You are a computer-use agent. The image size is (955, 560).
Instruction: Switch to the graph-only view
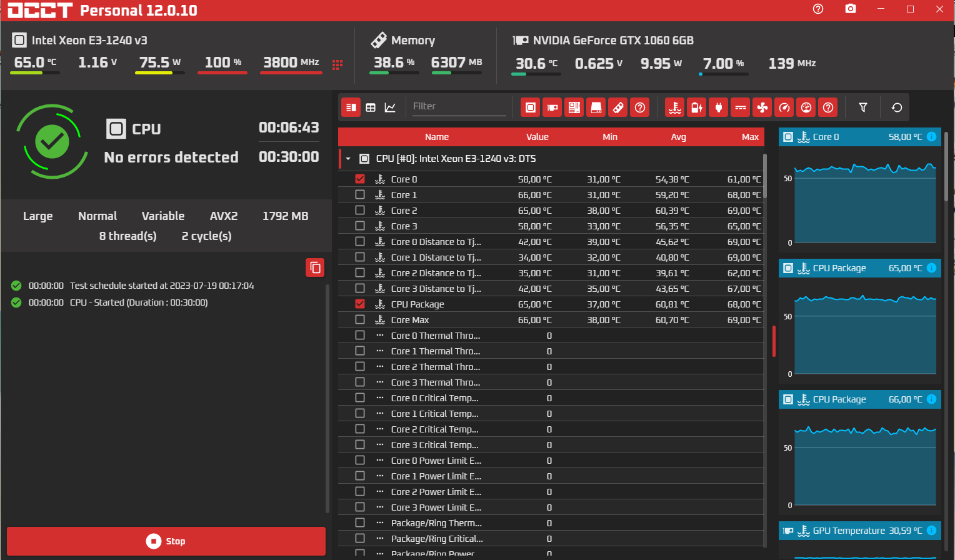pos(390,107)
